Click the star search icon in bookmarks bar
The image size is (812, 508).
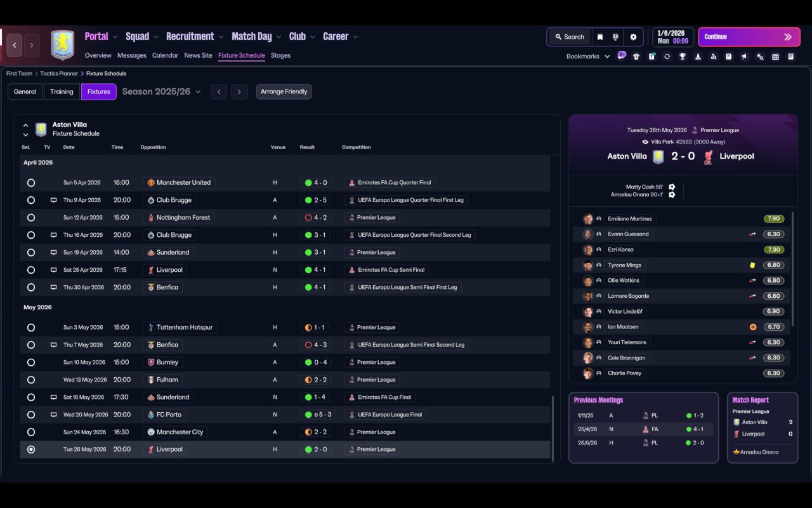[760, 57]
